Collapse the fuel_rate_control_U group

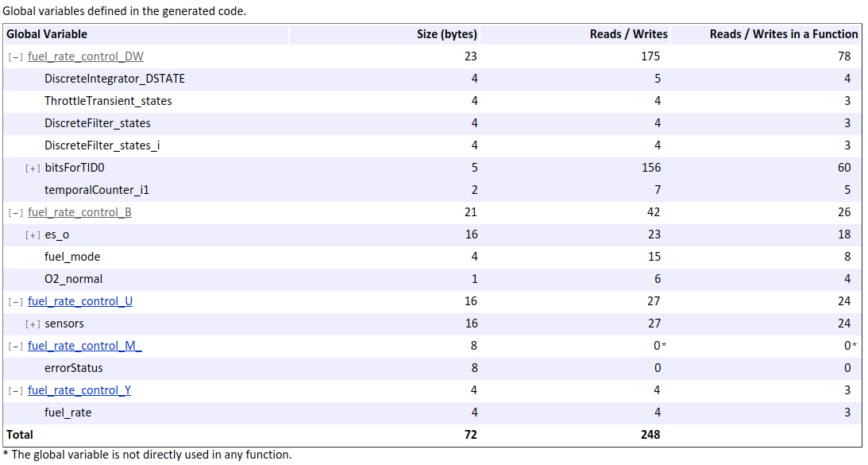point(16,301)
